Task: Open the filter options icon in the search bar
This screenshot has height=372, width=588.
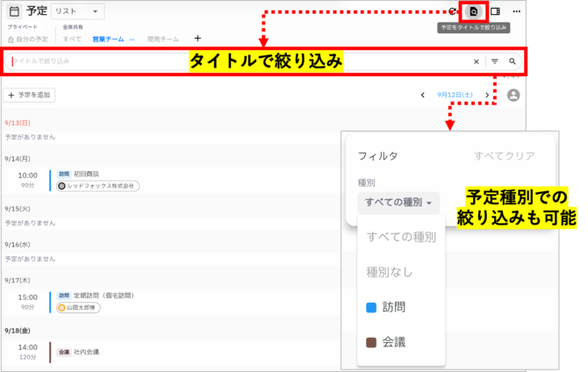Action: click(495, 61)
